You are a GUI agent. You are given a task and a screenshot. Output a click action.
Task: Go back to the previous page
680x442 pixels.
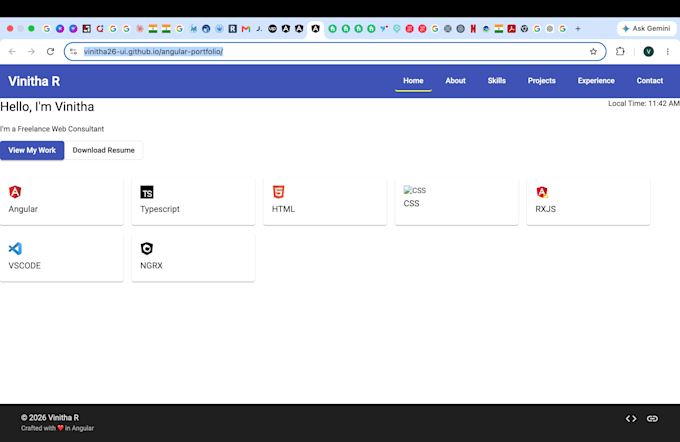click(12, 52)
